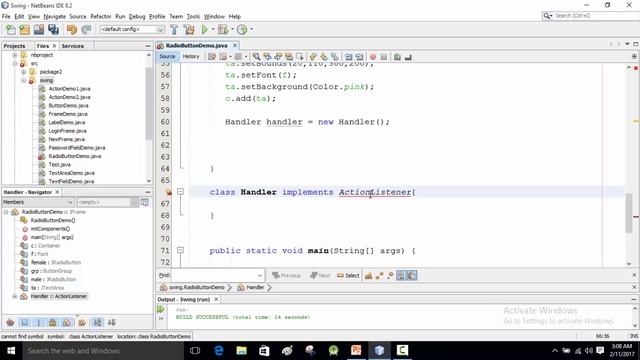Open the Run Project dropdown arrow

213,29
